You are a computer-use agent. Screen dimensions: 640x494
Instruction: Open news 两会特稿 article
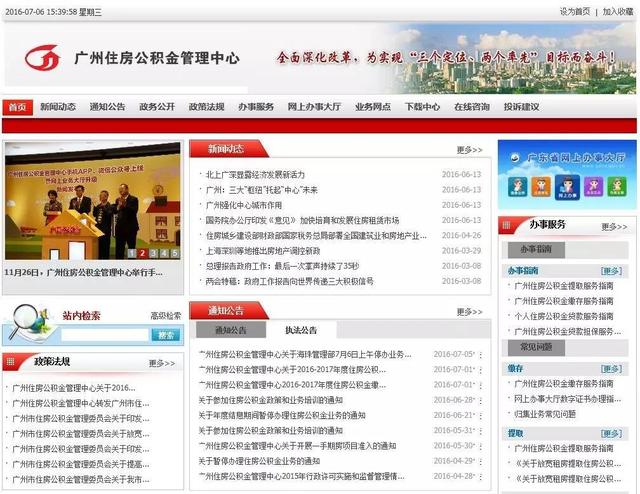pos(289,281)
